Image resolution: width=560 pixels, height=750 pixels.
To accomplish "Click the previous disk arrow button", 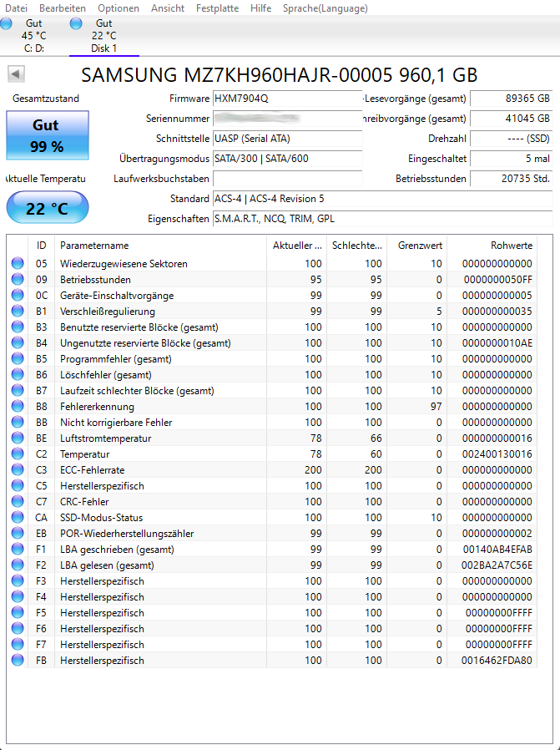I will pos(16,74).
